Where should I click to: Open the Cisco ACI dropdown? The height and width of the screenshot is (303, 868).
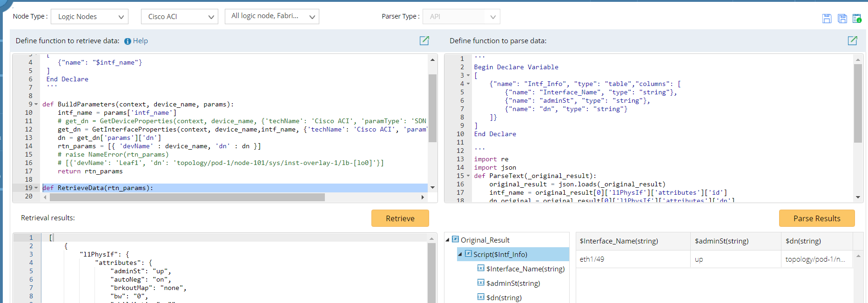[x=179, y=17]
